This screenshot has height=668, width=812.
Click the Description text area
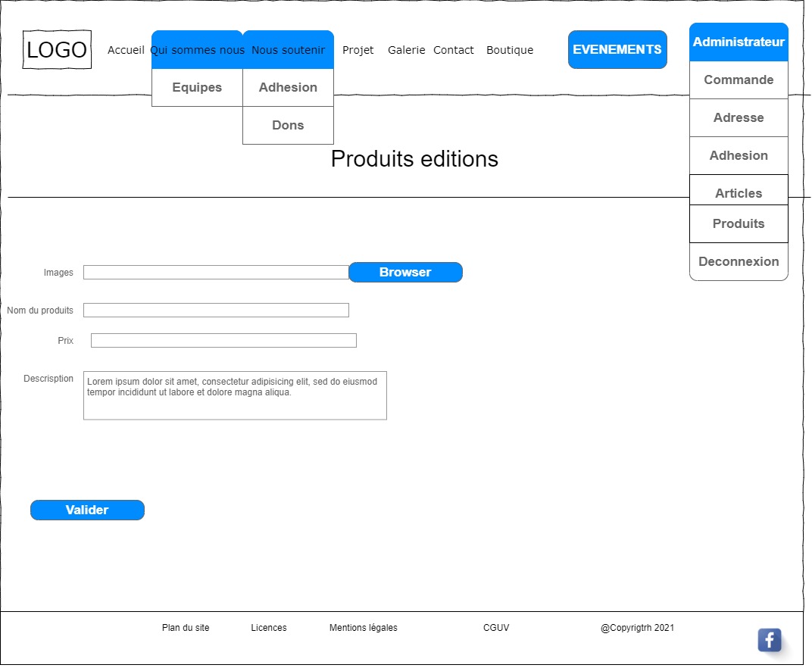[x=235, y=396]
